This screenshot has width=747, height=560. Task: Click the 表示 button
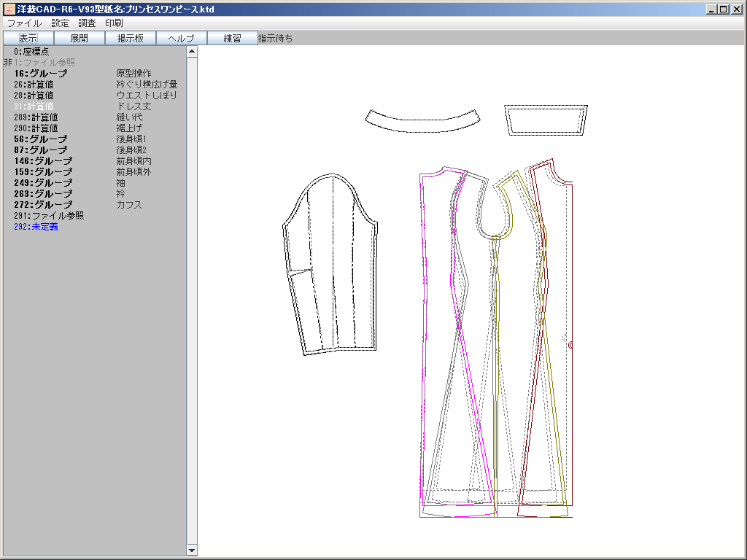click(28, 38)
